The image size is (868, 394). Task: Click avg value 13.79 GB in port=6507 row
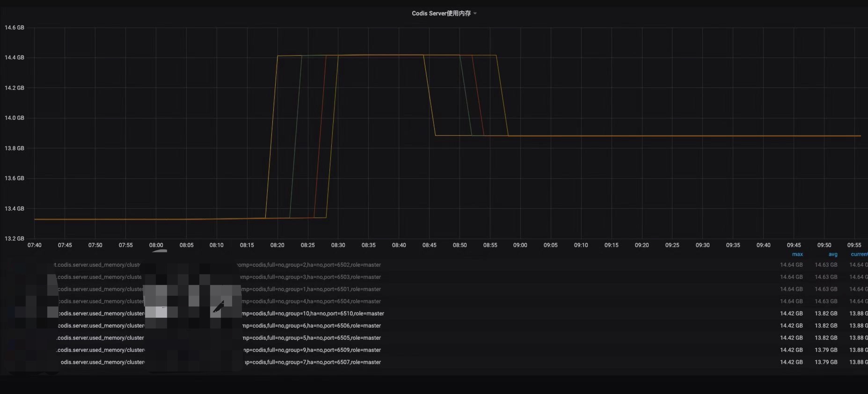pos(826,362)
